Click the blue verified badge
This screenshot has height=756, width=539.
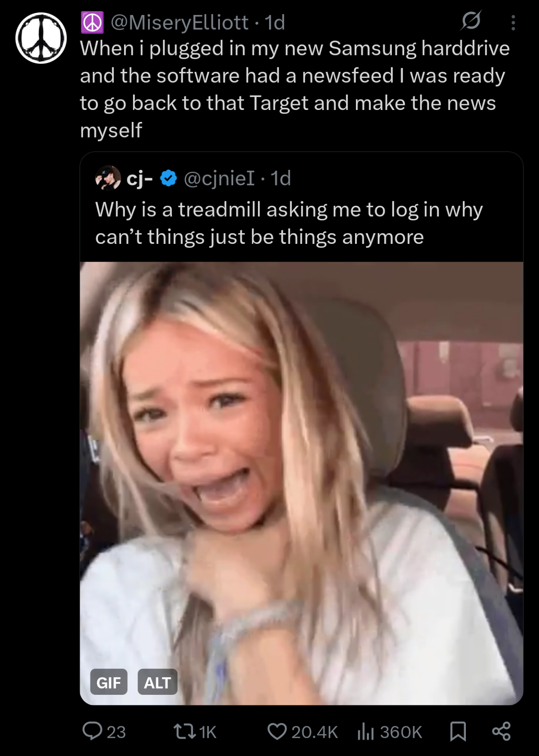[168, 178]
